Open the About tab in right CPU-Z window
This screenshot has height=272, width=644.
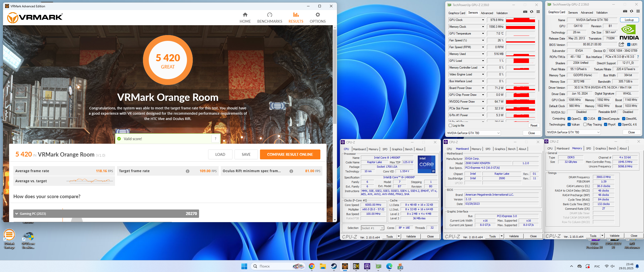click(x=623, y=148)
